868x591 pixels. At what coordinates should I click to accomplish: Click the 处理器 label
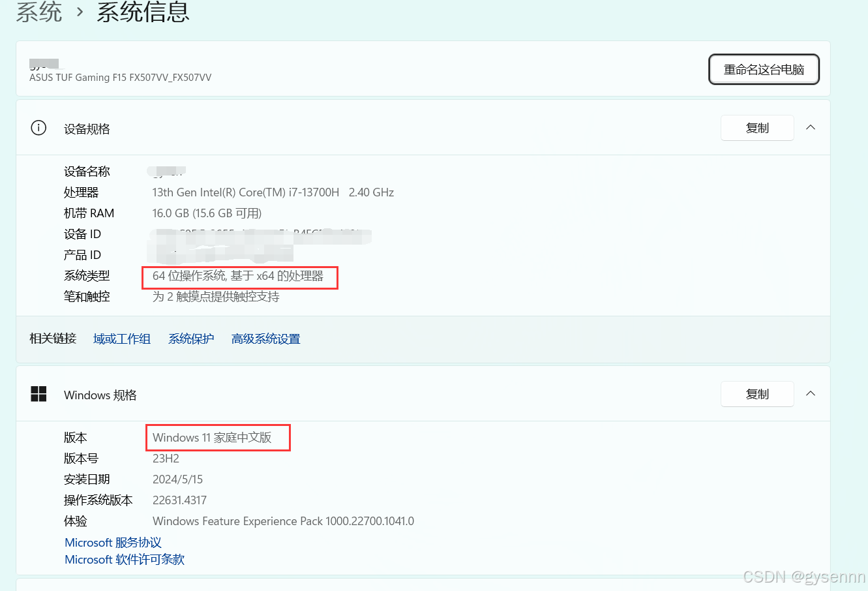click(81, 192)
